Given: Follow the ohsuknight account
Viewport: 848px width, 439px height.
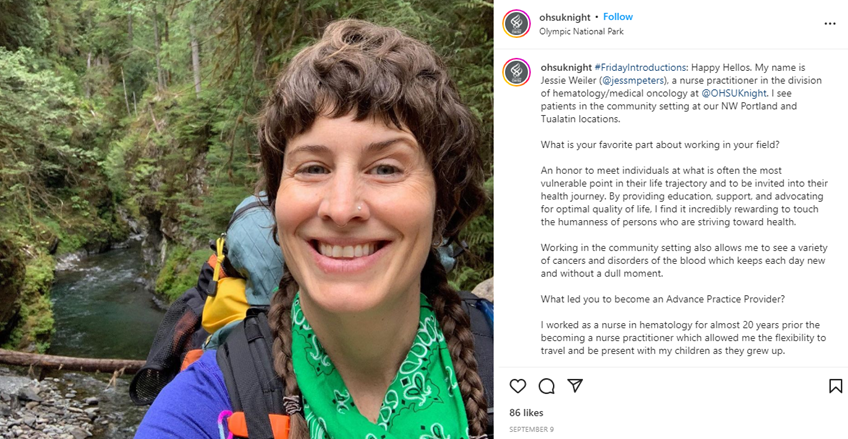Looking at the screenshot, I should pos(618,17).
